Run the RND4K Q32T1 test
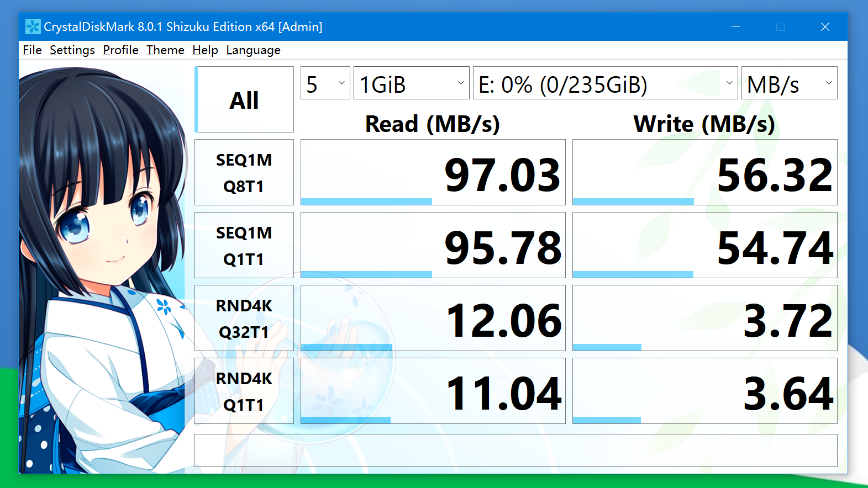868x488 pixels. pyautogui.click(x=244, y=318)
